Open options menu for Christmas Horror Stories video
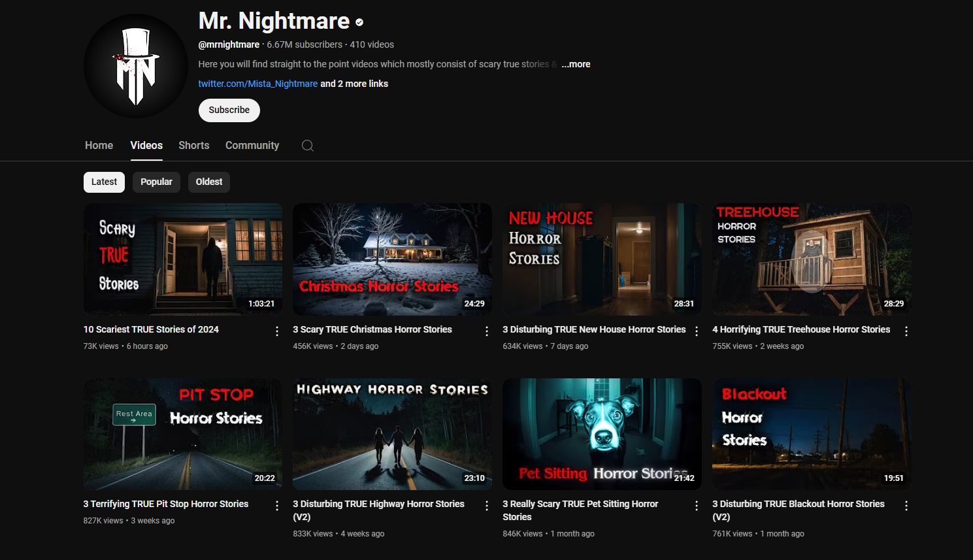 coord(487,331)
